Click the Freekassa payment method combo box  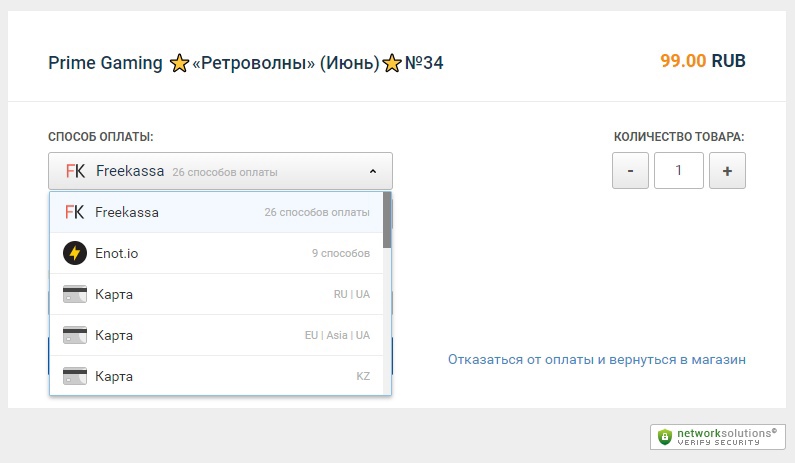[220, 171]
